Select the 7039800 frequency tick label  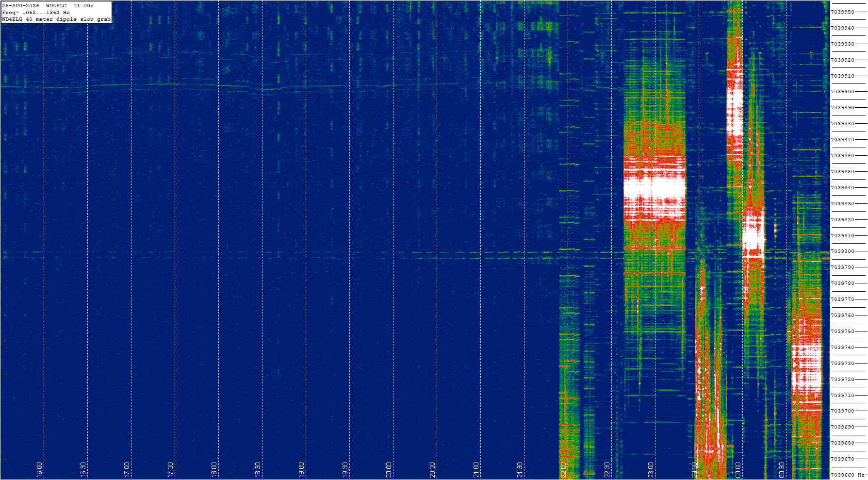[x=843, y=251]
